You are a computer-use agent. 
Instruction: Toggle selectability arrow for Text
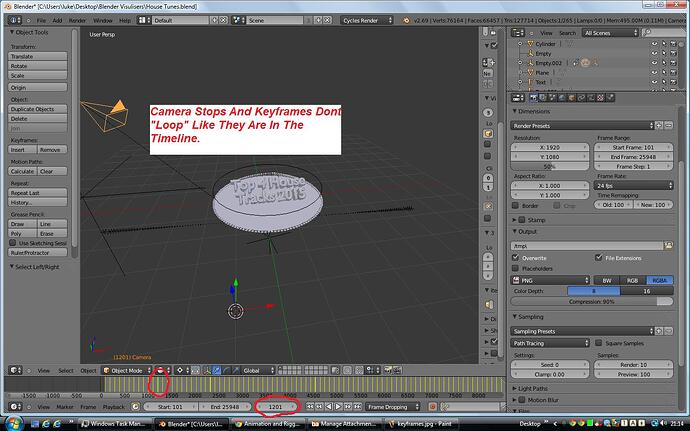[x=664, y=82]
